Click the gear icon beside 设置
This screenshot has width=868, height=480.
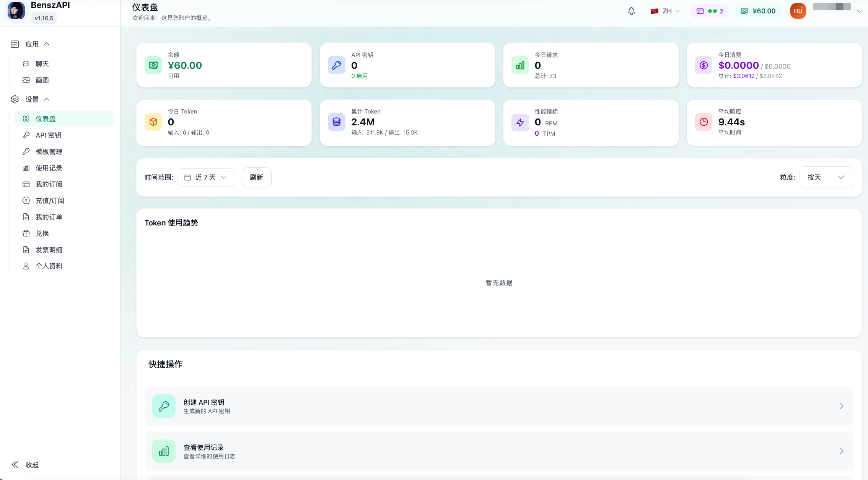click(15, 99)
